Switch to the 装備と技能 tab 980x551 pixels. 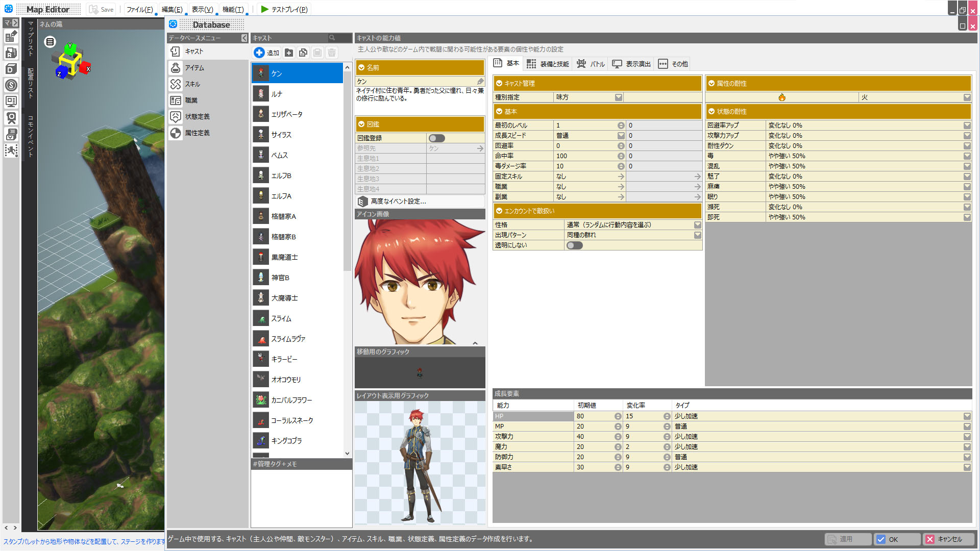point(548,64)
